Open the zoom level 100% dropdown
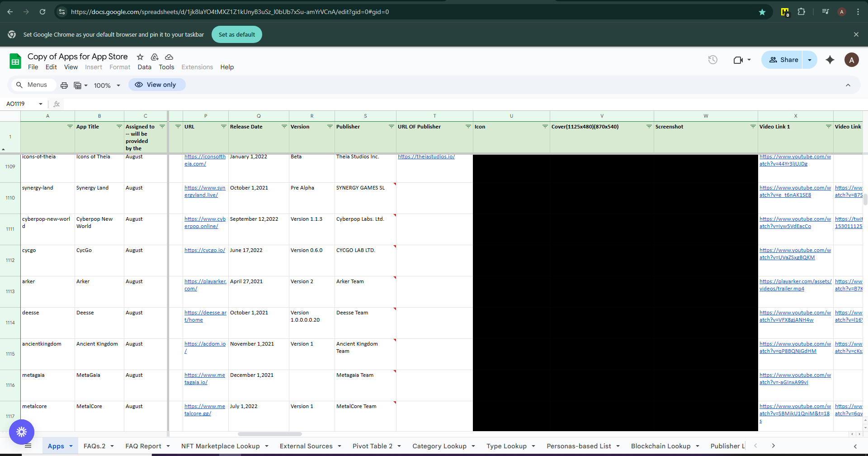This screenshot has height=456, width=868. pyautogui.click(x=107, y=85)
